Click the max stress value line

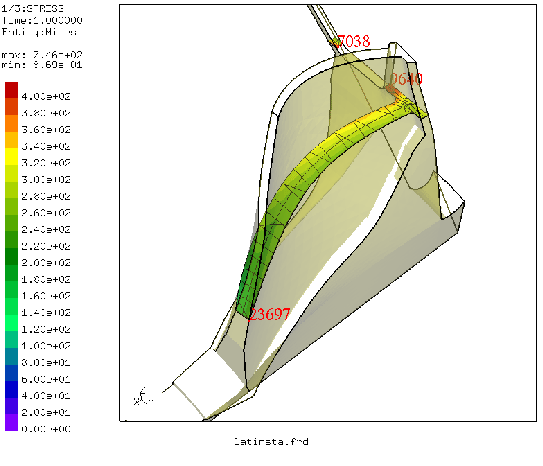[42, 54]
